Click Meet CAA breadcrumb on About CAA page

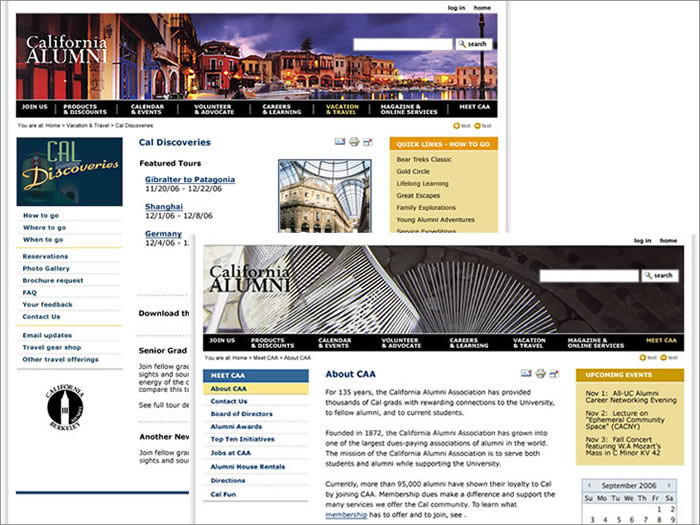pos(265,358)
